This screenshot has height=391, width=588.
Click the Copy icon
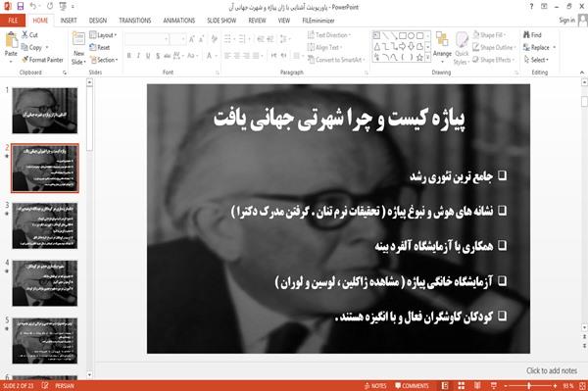coord(24,47)
